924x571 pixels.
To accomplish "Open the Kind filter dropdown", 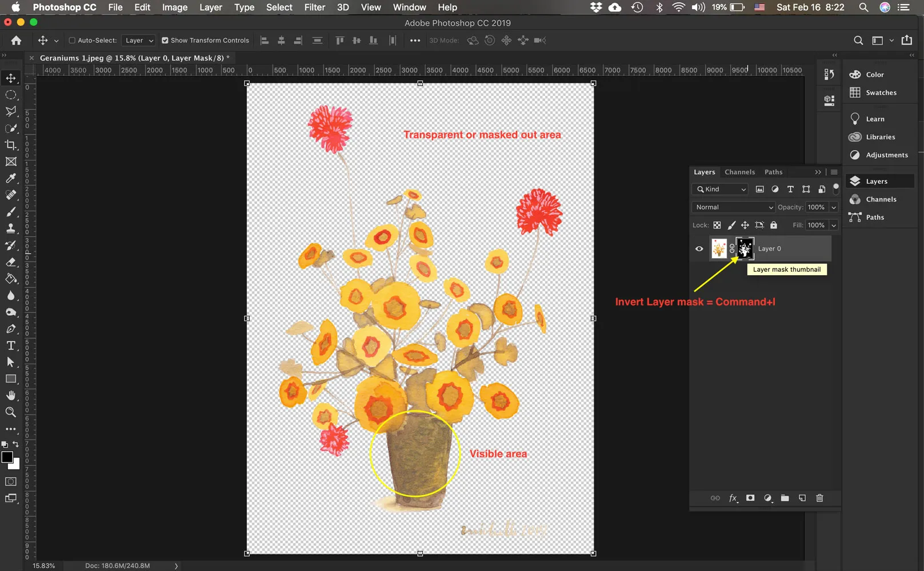I will [x=721, y=190].
